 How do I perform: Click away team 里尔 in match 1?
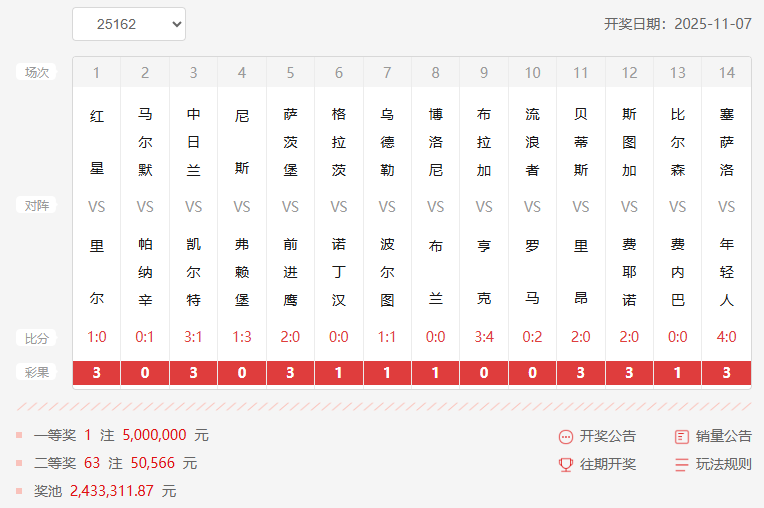(x=96, y=272)
